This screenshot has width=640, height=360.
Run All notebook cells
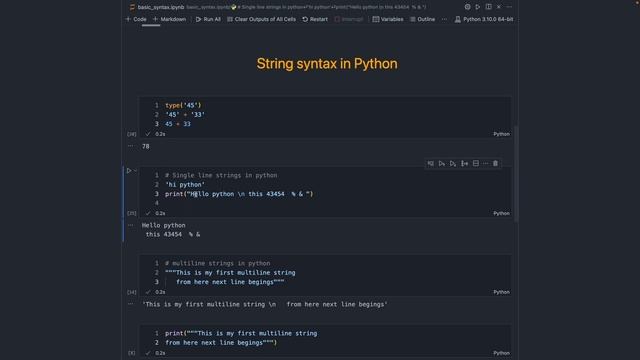208,19
